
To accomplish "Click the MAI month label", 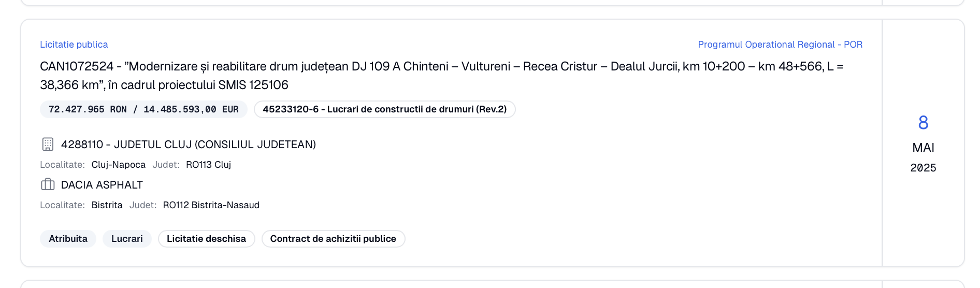I will coord(923,148).
